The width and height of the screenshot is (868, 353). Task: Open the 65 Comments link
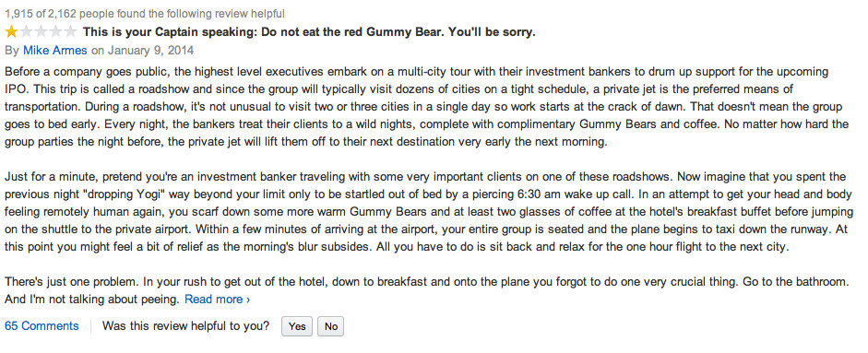[x=42, y=326]
